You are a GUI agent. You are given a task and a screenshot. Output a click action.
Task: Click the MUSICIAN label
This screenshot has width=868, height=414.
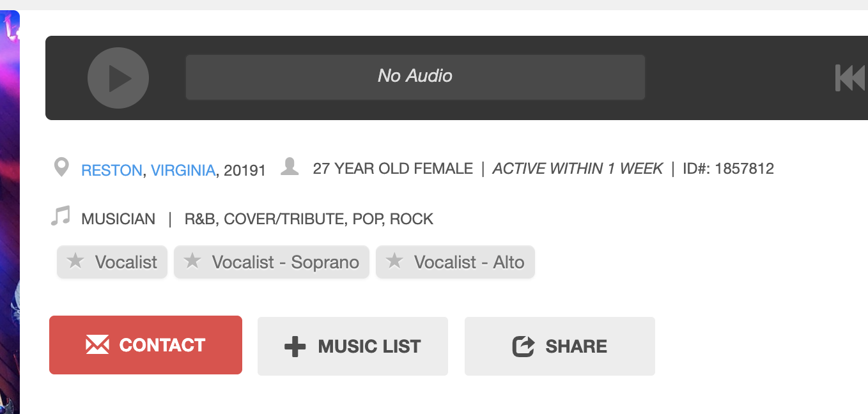point(118,219)
